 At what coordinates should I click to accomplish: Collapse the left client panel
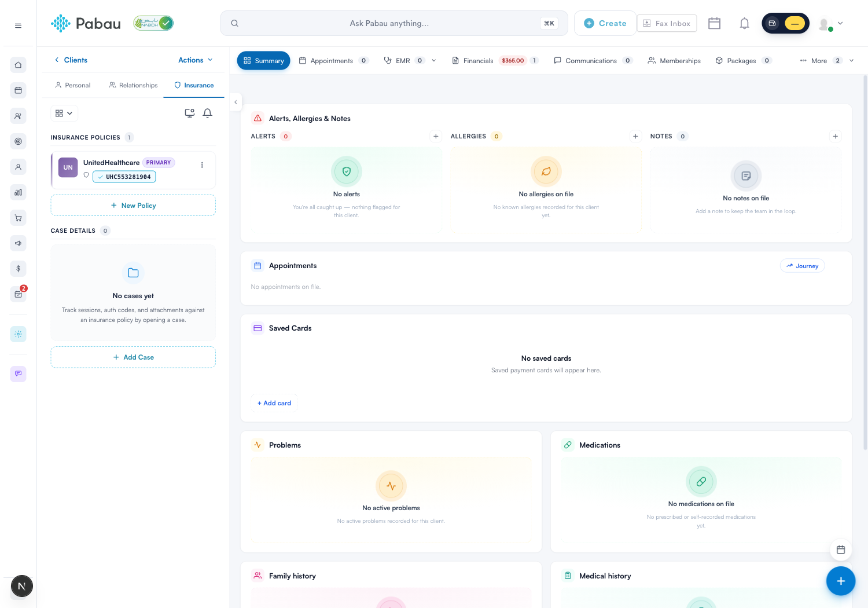click(x=236, y=102)
